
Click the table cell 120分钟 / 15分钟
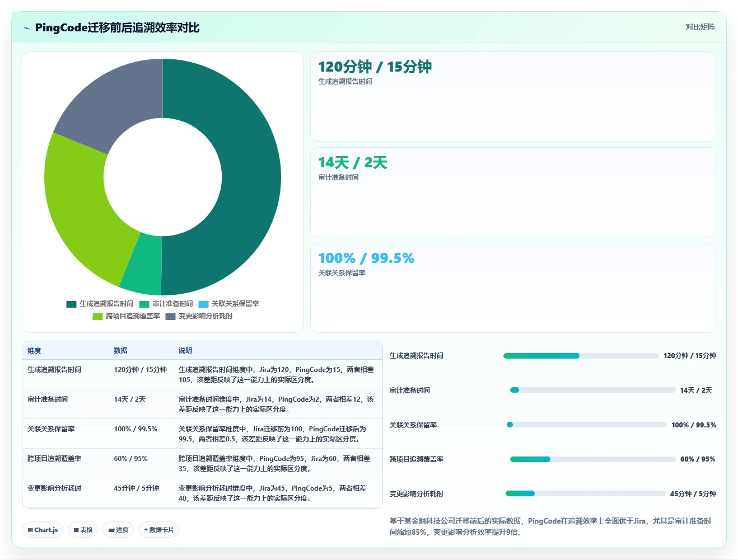point(141,370)
